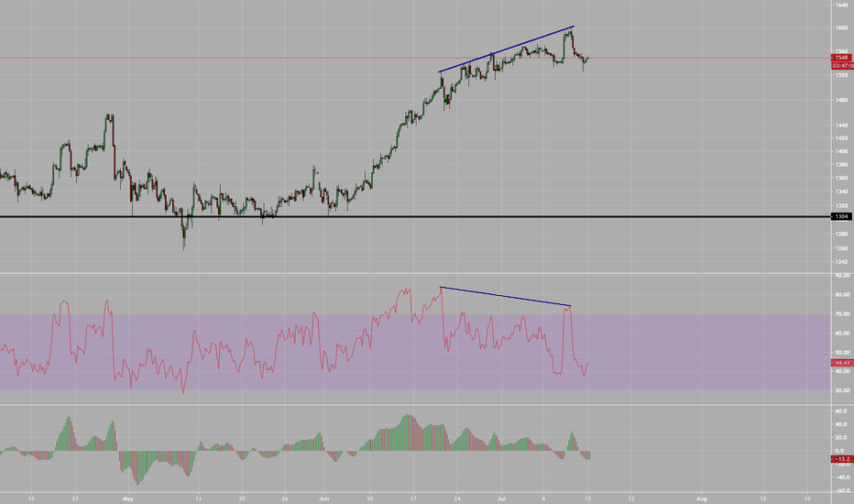Select the thick black horizontal support line
Image resolution: width=854 pixels, height=504 pixels.
click(416, 217)
